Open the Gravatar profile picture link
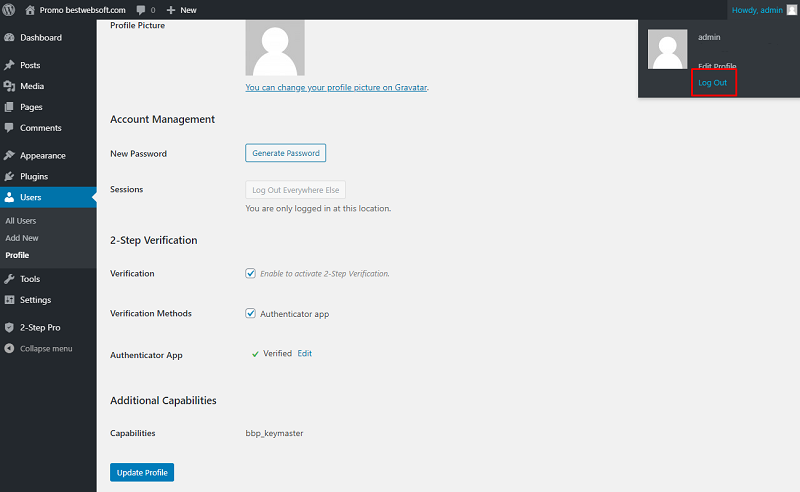Image resolution: width=800 pixels, height=492 pixels. click(336, 87)
